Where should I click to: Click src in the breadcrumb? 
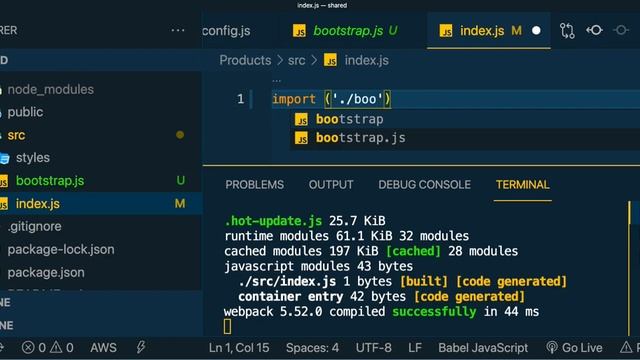pos(296,60)
